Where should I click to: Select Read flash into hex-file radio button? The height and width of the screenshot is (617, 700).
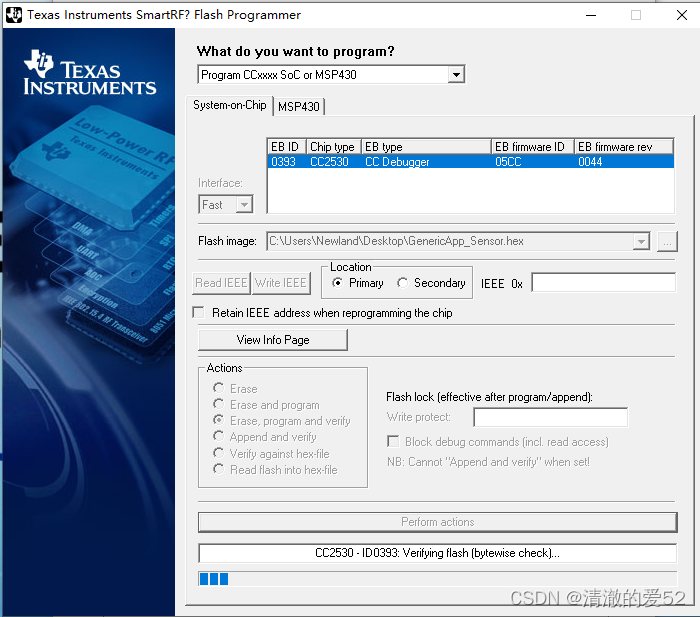(218, 469)
